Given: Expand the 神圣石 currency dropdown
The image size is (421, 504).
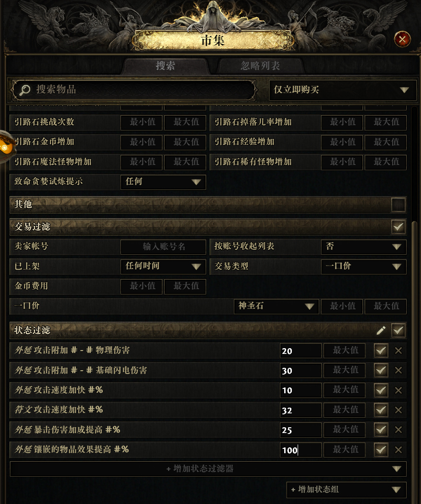Looking at the screenshot, I should [x=276, y=306].
